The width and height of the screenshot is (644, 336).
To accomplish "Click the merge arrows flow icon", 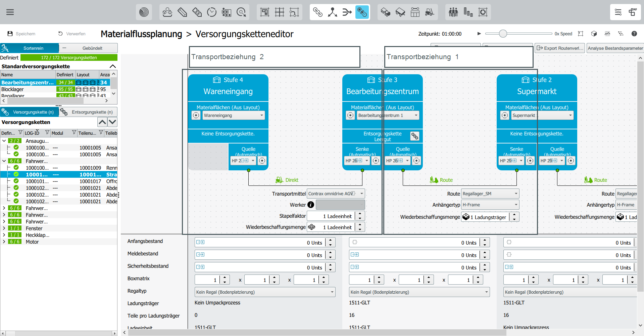I will (347, 12).
